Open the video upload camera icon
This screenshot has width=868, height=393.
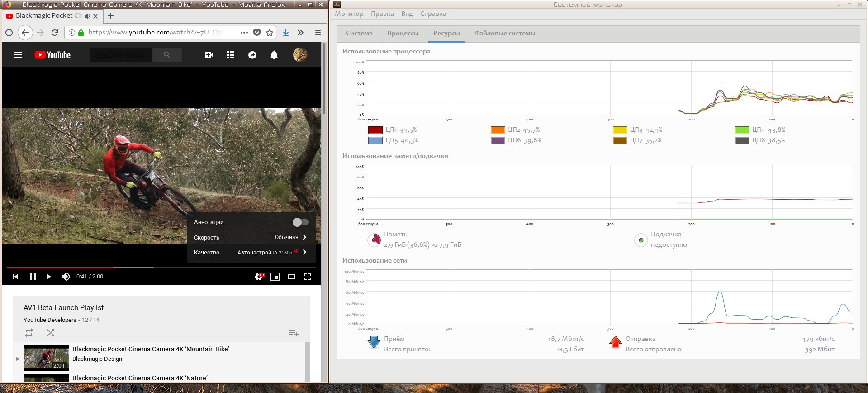pos(209,55)
